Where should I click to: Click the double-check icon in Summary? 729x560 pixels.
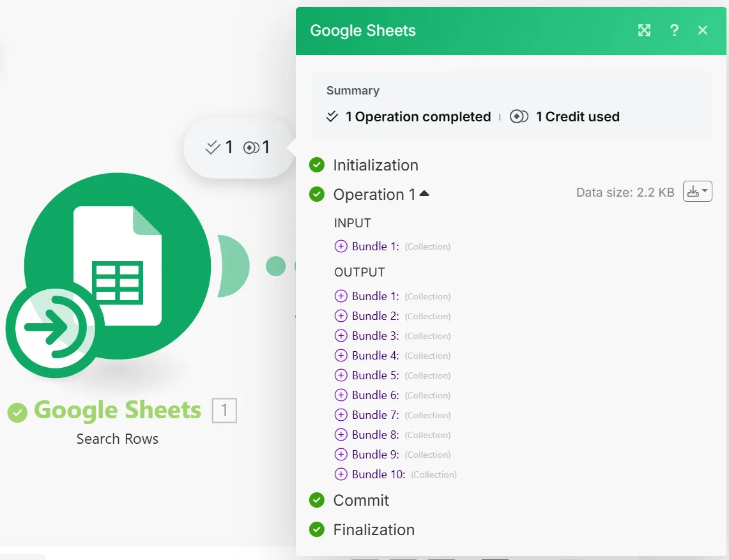tap(332, 116)
